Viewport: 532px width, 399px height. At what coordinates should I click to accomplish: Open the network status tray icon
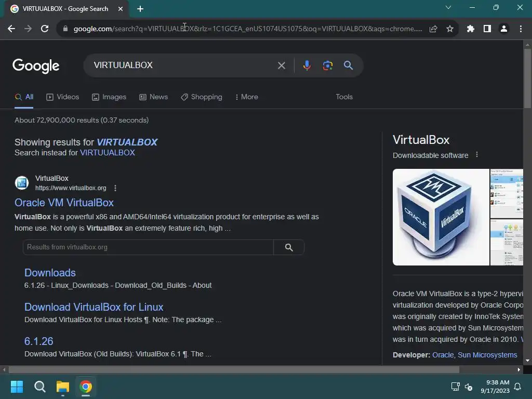[x=455, y=387]
